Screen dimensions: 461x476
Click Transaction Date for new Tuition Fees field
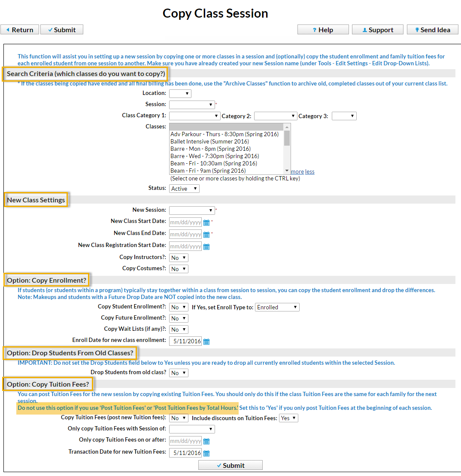click(185, 453)
